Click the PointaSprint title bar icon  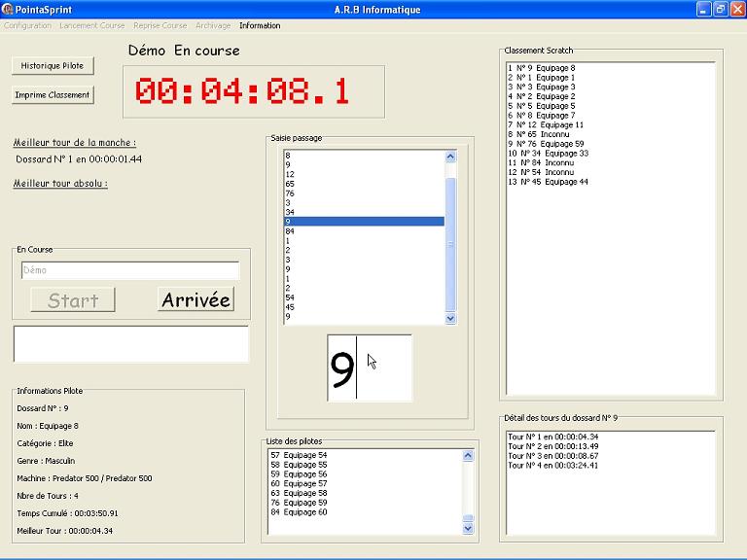[x=7, y=9]
